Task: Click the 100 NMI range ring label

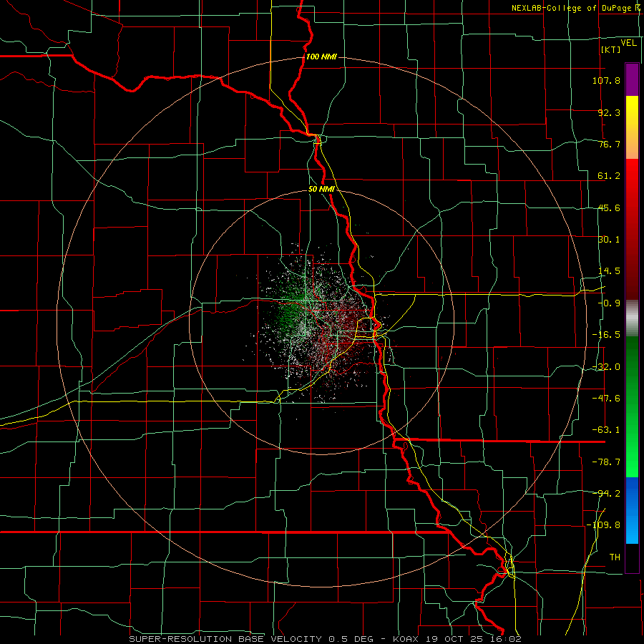Action: pos(321,57)
